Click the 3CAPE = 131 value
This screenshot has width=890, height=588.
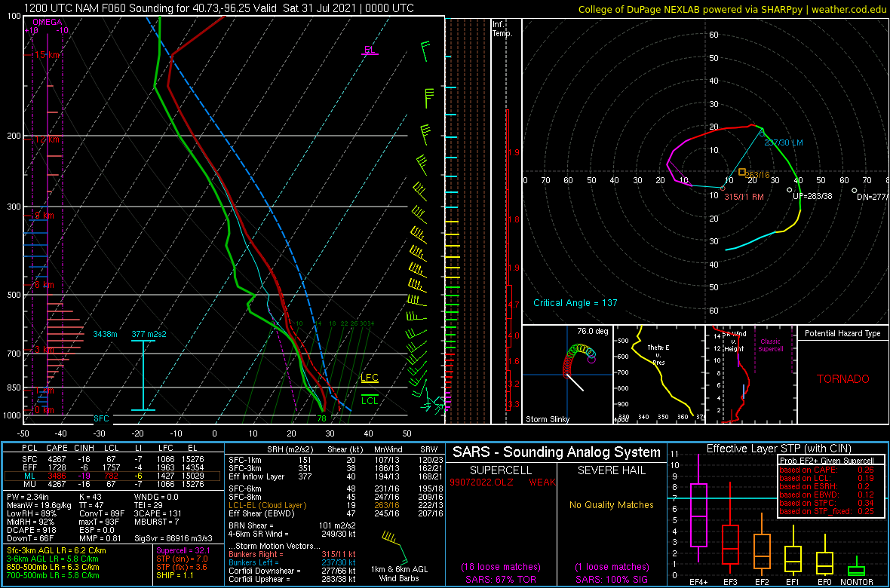point(157,513)
